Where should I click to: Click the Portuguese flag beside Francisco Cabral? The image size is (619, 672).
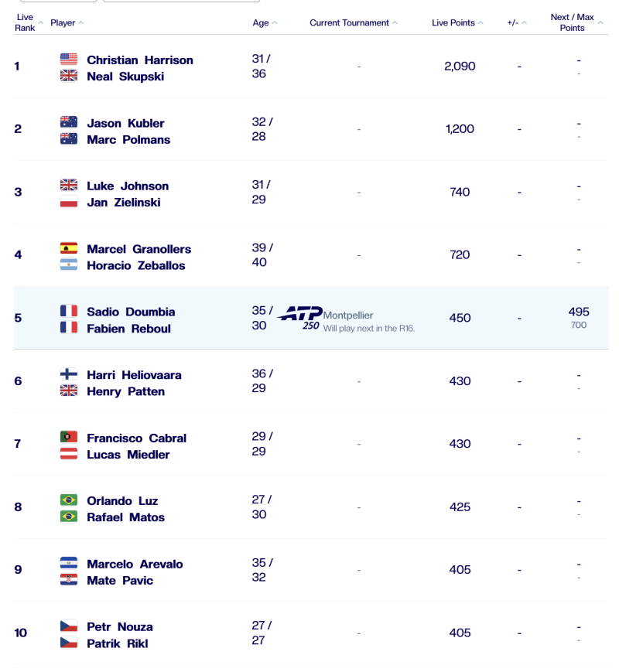(69, 438)
